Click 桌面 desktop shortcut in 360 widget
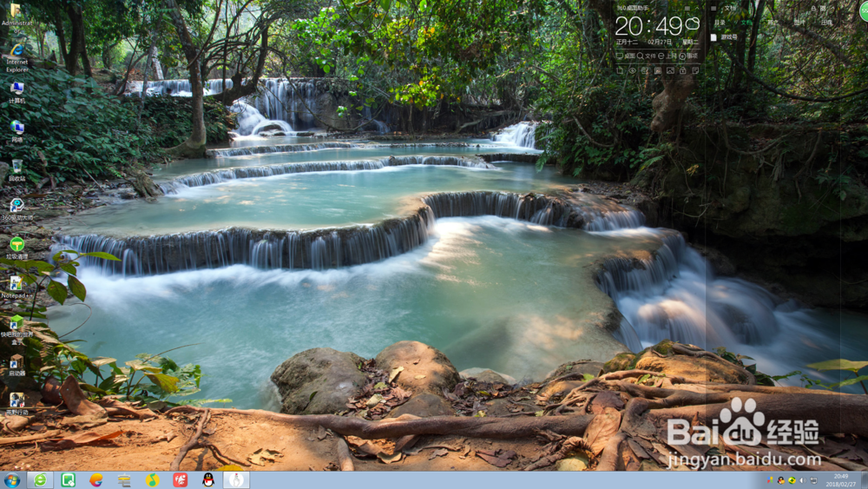This screenshot has width=868, height=489. [626, 56]
